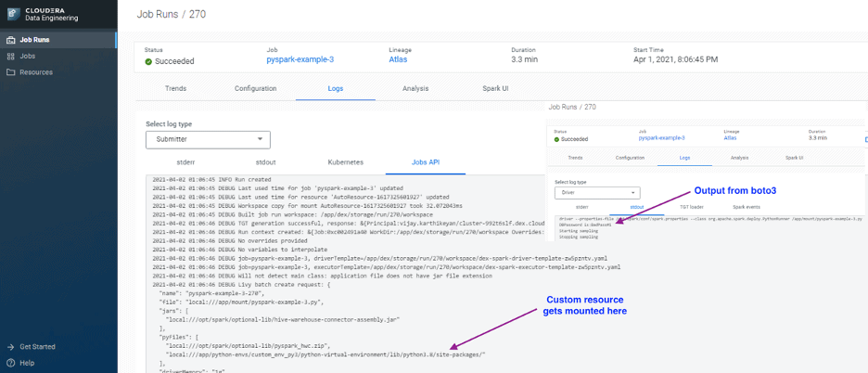Select the Kubernetes log tab

click(x=345, y=162)
